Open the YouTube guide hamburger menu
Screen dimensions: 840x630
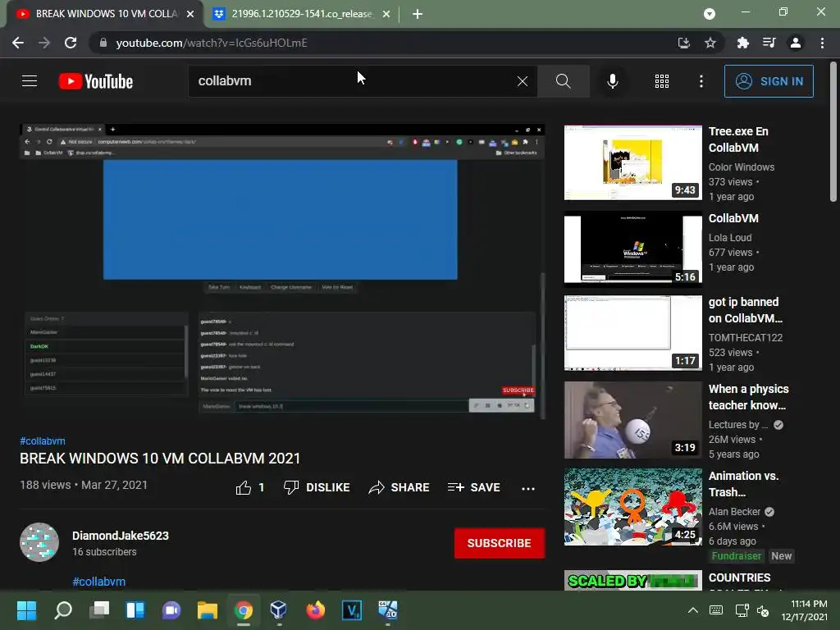30,81
